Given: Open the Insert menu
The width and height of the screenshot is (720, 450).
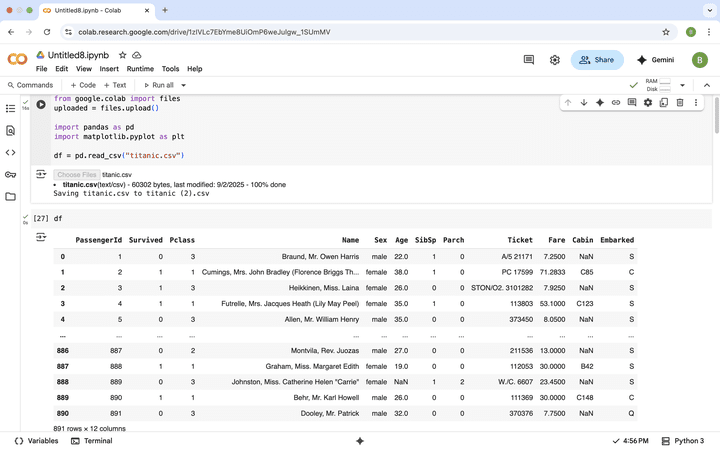Looking at the screenshot, I should coord(109,69).
